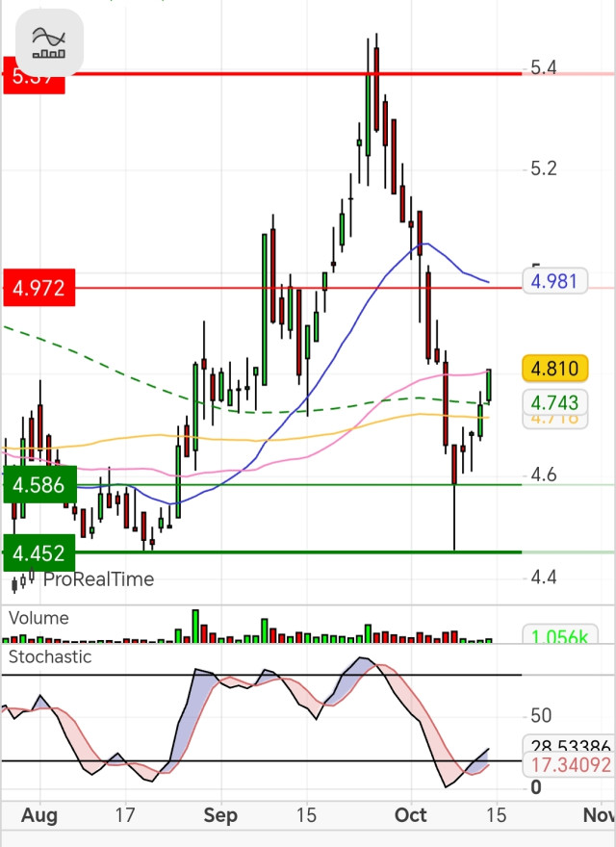Open the chart indicators icon button
This screenshot has height=847, width=616.
pyautogui.click(x=49, y=42)
